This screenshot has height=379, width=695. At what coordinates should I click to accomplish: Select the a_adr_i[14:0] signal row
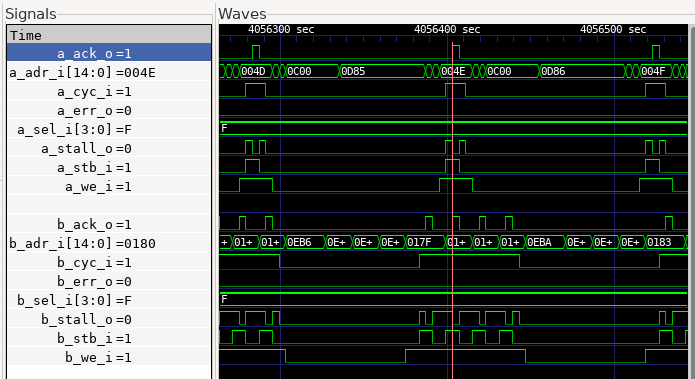109,72
